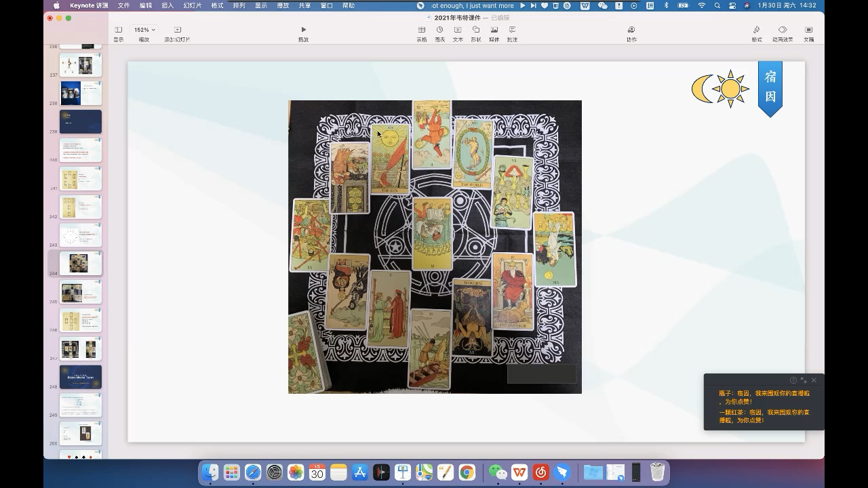868x488 pixels.
Task: Select slide 238 thumbnail
Action: (81, 94)
